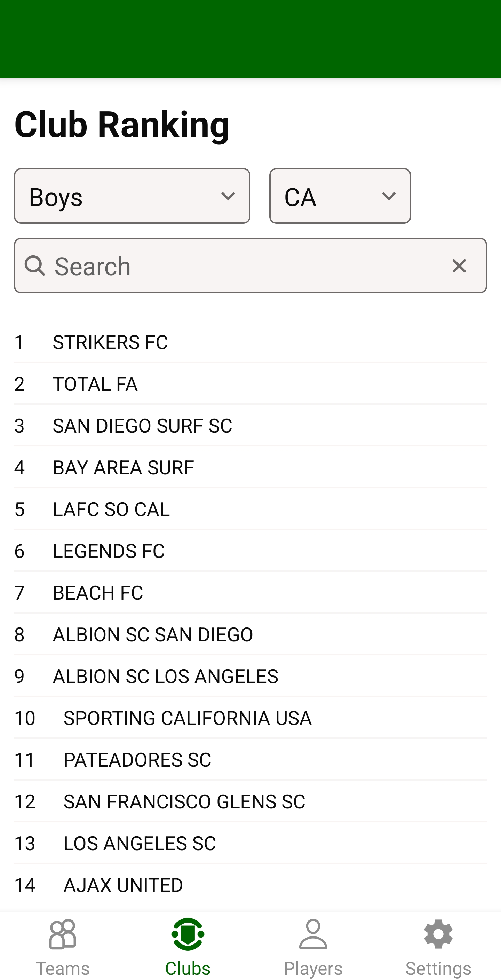Open the Boys gender dropdown
This screenshot has width=501, height=980.
(132, 196)
